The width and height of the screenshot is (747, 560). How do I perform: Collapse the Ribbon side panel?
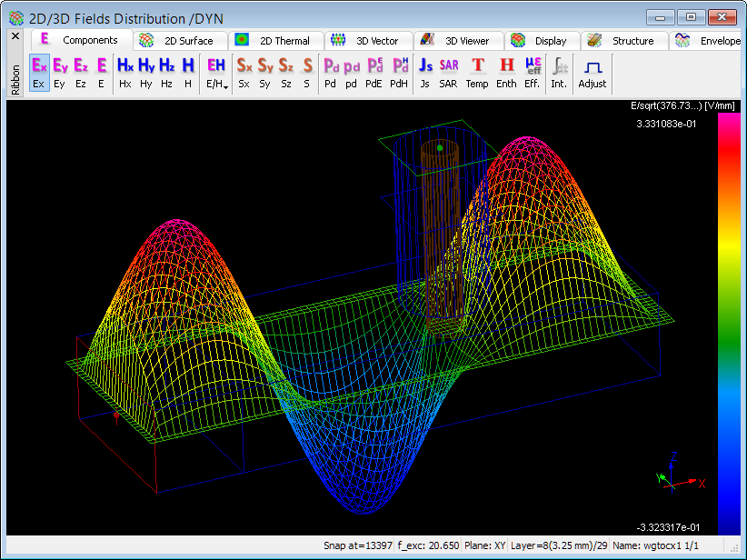point(15,36)
